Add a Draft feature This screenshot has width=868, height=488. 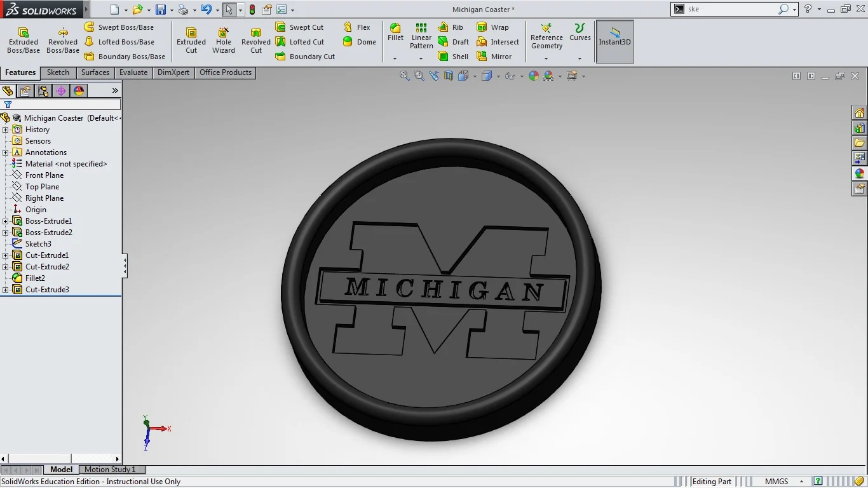(453, 42)
